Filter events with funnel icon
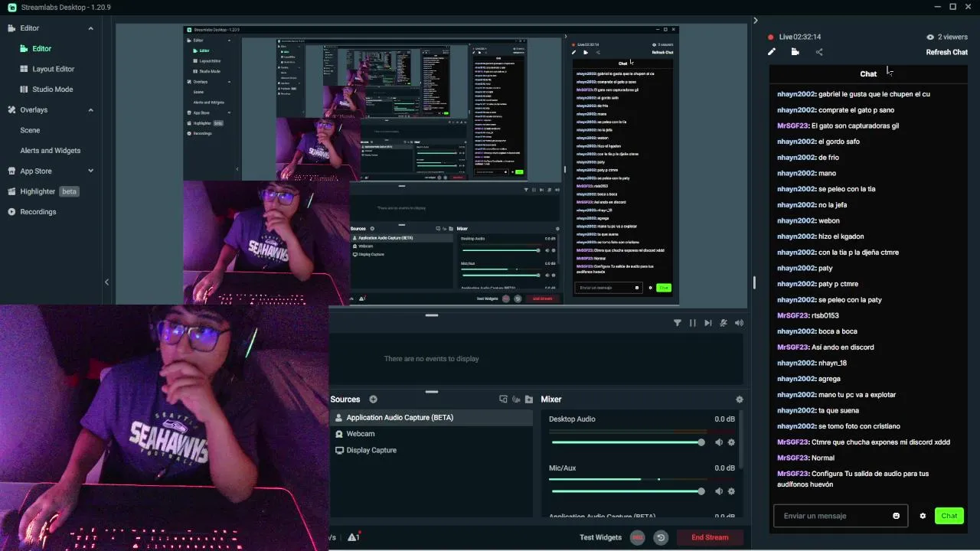Image resolution: width=980 pixels, height=551 pixels. [678, 323]
